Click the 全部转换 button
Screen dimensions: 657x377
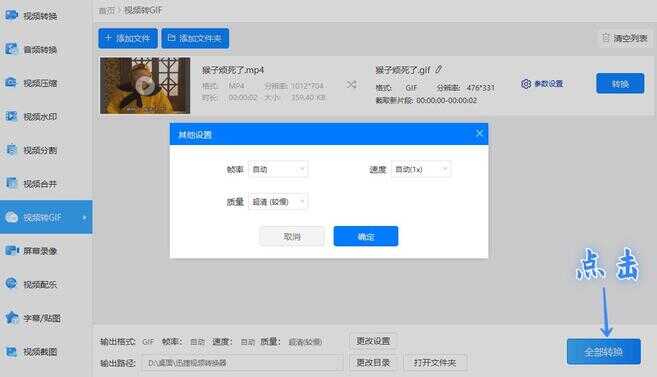pyautogui.click(x=604, y=351)
